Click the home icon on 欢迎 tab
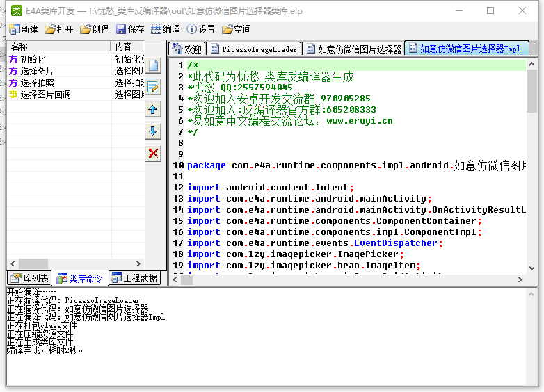 click(x=177, y=49)
